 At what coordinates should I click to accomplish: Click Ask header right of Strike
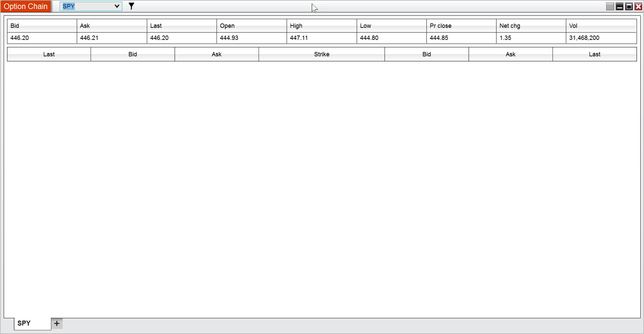point(511,54)
